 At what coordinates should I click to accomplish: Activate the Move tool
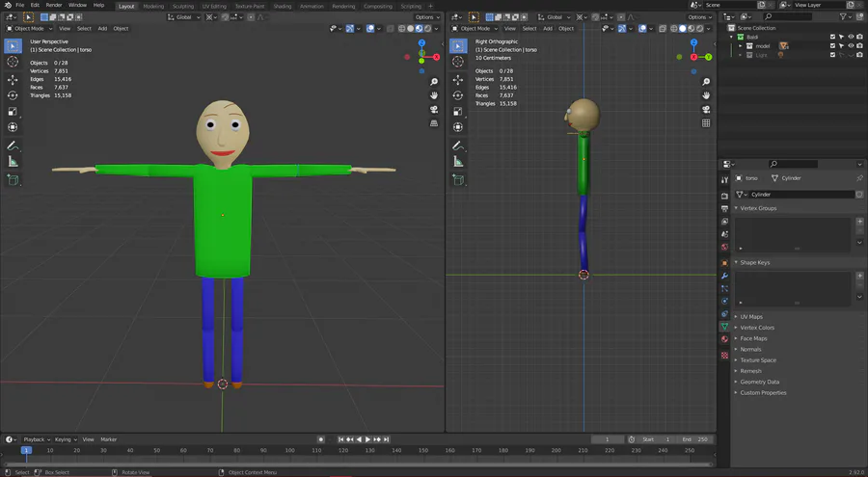(13, 80)
